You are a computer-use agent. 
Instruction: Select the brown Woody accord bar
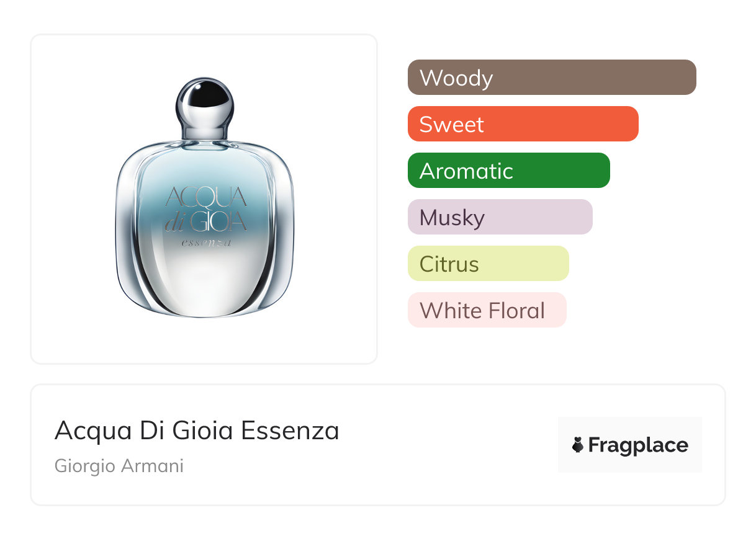551,78
